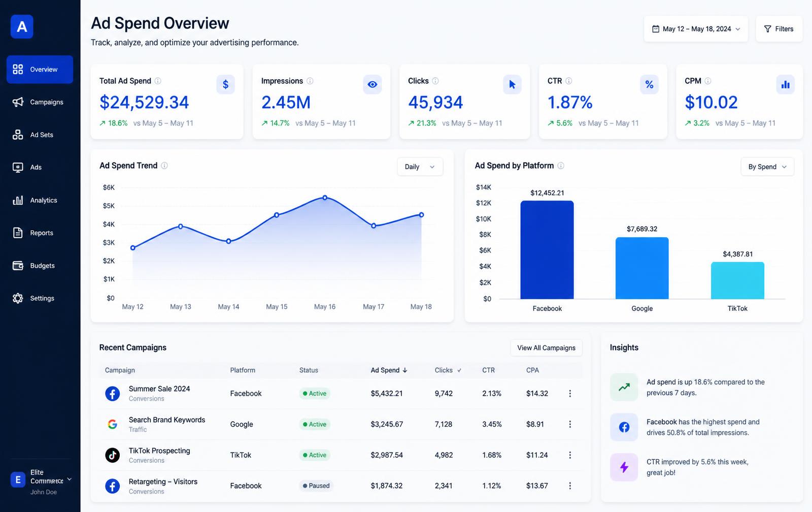Click Facebook logo of Summer Sale 2024 row
Viewport: 812px width, 512px height.
click(112, 394)
